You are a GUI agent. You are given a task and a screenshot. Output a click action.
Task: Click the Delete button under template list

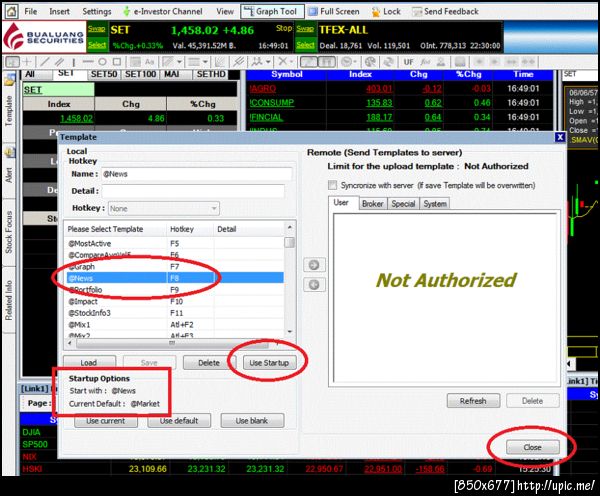pos(209,363)
